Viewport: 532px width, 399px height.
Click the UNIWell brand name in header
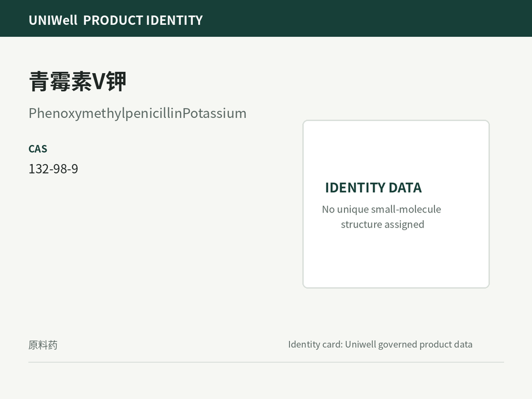point(53,20)
